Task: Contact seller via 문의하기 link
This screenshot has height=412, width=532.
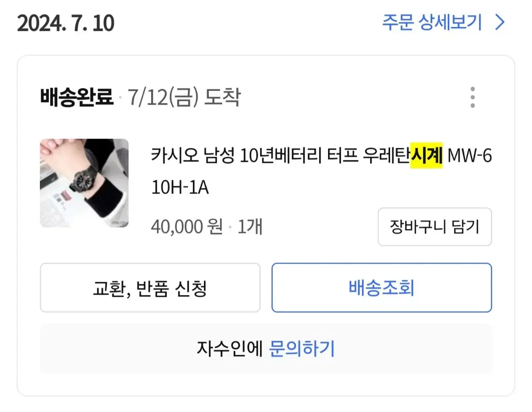Action: tap(302, 349)
